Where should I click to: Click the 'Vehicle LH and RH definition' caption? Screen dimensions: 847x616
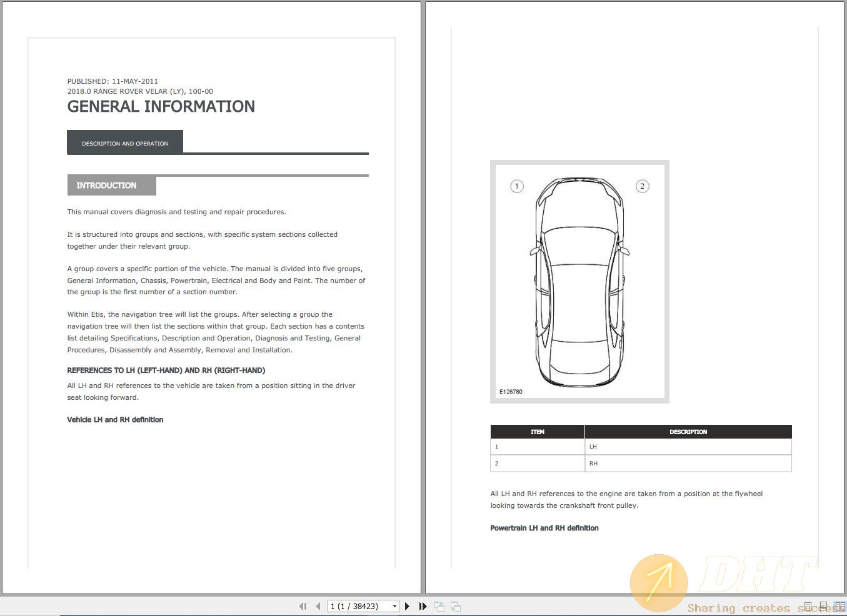115,420
